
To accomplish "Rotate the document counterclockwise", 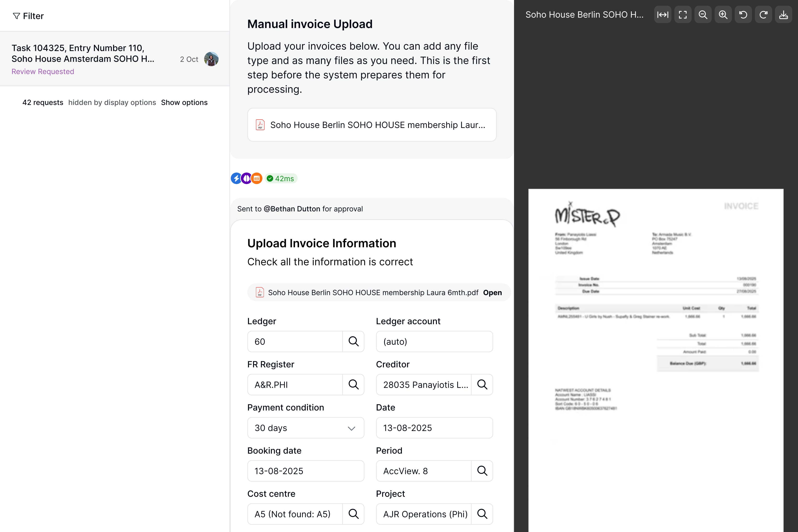I will tap(743, 15).
